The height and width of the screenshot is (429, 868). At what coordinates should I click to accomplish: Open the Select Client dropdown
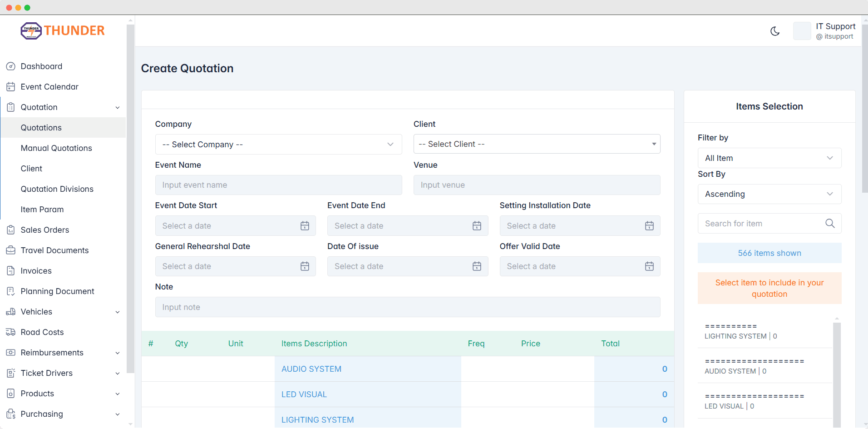[x=537, y=144]
